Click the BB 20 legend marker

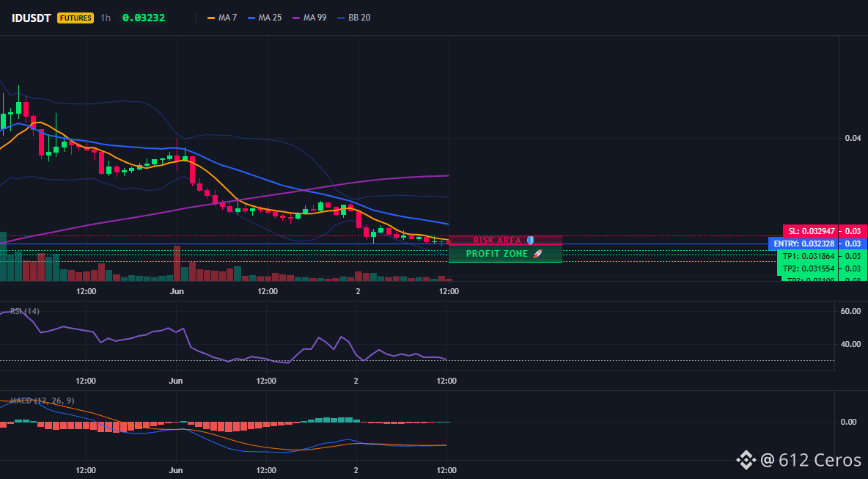click(x=341, y=18)
